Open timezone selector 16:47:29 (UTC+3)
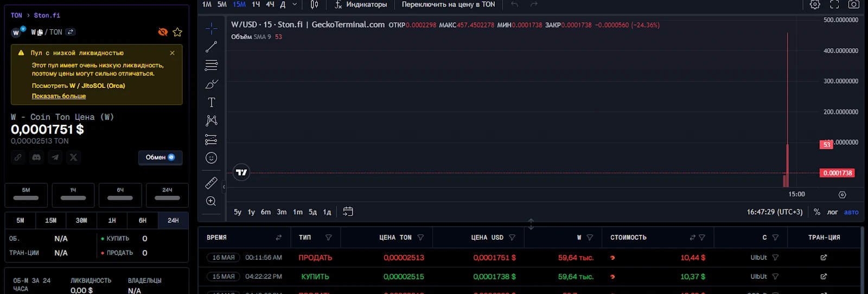The image size is (868, 294). point(774,212)
